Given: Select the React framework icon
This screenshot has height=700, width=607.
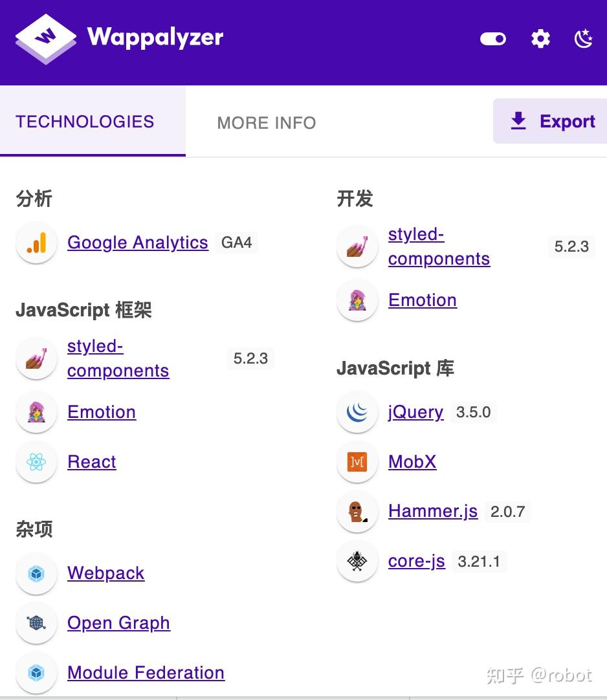Looking at the screenshot, I should tap(36, 462).
